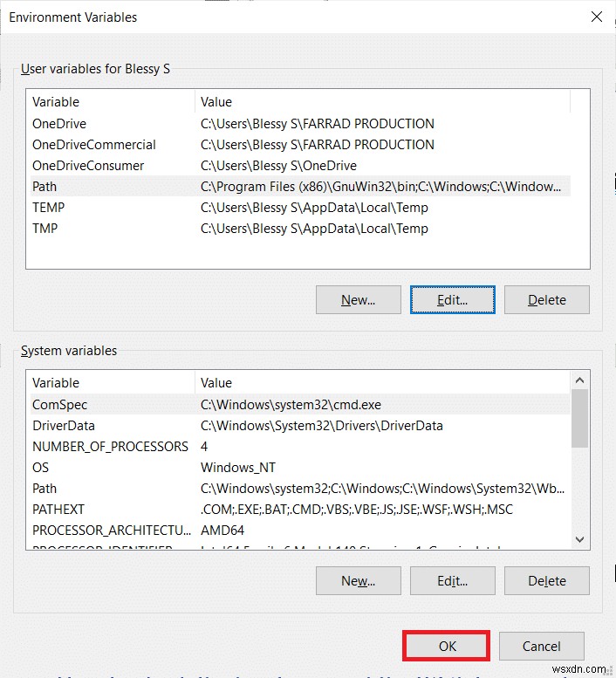The width and height of the screenshot is (616, 678).
Task: Click Delete under user variables
Action: (547, 299)
